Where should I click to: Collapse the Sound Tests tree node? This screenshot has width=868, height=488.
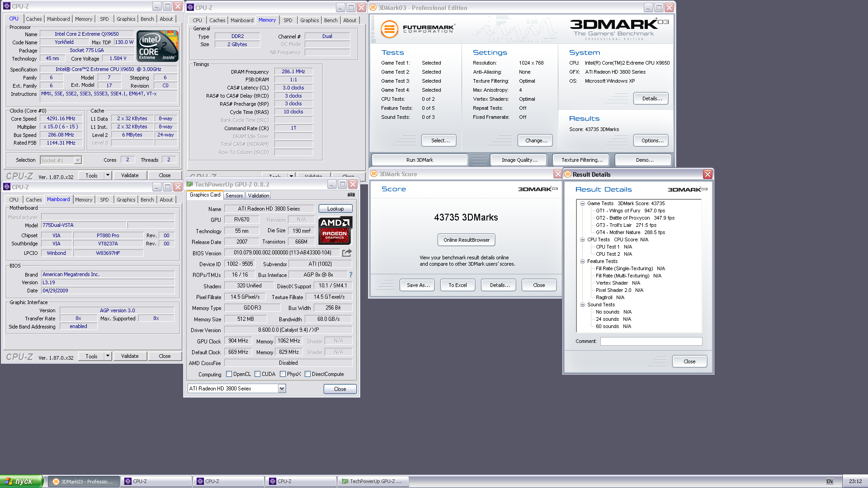(x=582, y=305)
